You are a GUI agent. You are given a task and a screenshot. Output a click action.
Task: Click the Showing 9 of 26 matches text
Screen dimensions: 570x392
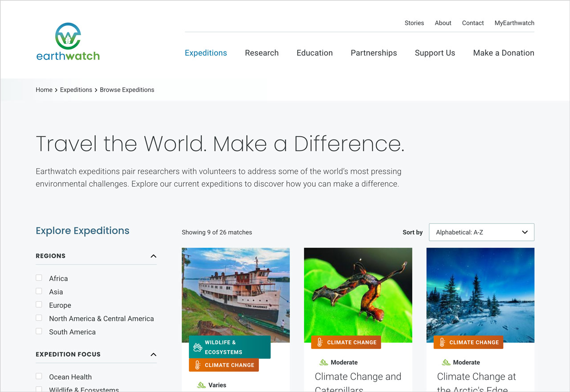(217, 232)
